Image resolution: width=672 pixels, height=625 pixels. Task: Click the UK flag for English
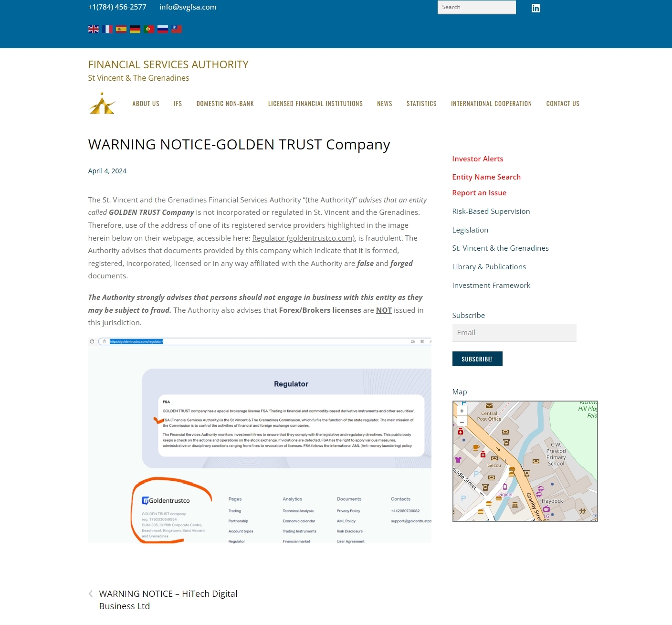pos(94,29)
